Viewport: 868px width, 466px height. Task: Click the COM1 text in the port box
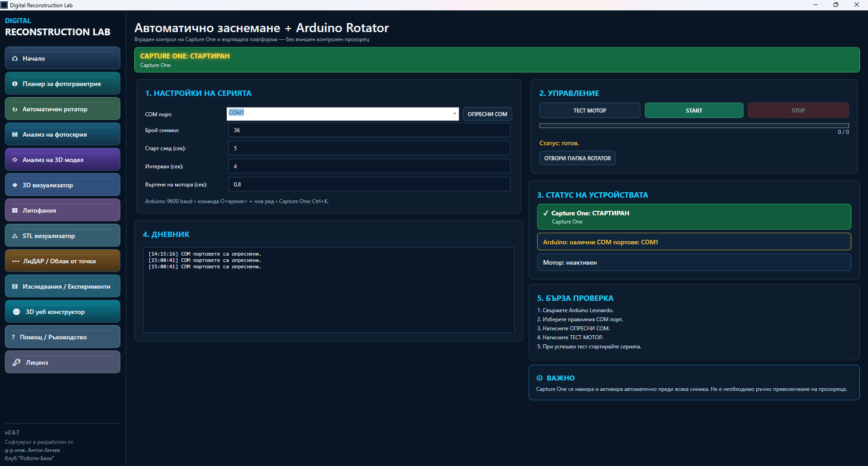click(x=236, y=113)
